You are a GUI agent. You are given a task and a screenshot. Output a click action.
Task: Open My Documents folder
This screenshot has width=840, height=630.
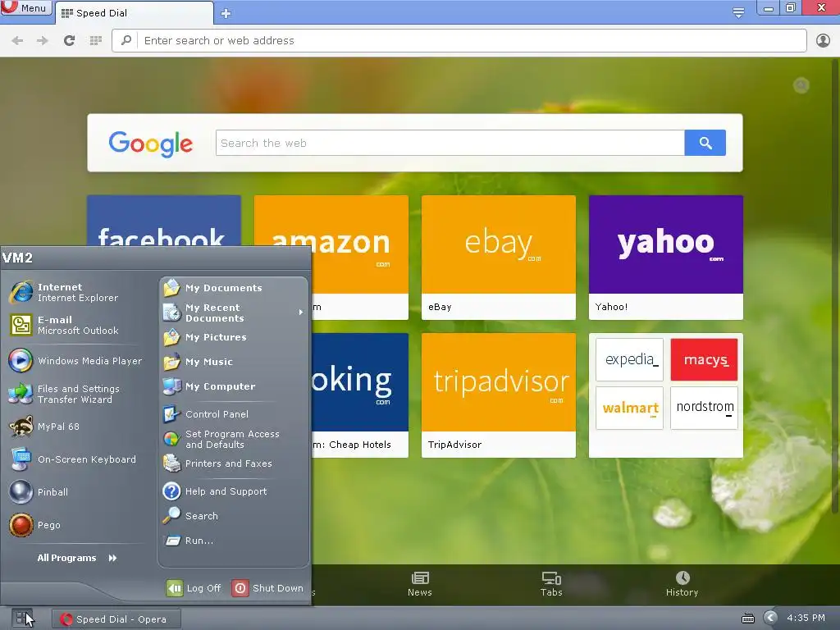(234, 288)
